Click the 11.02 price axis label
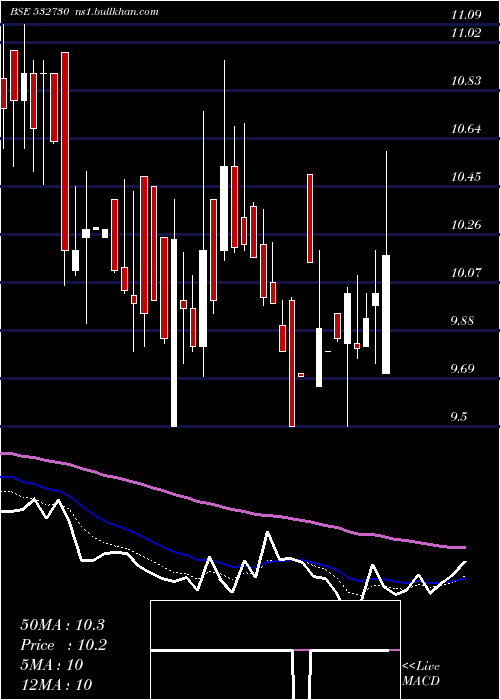The image size is (500, 700). 466,33
